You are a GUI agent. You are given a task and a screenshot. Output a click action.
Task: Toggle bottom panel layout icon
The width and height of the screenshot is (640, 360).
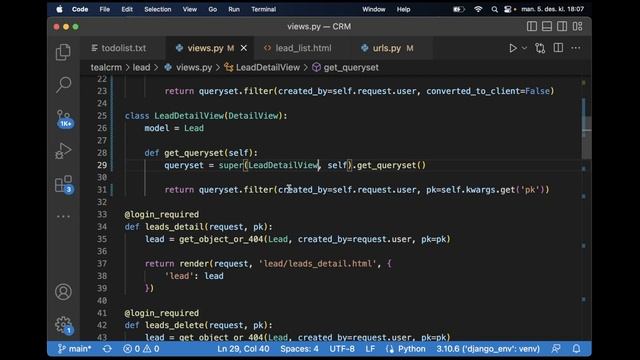[547, 27]
